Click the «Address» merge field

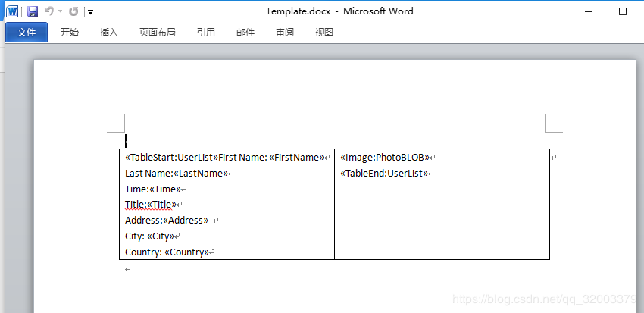click(186, 221)
